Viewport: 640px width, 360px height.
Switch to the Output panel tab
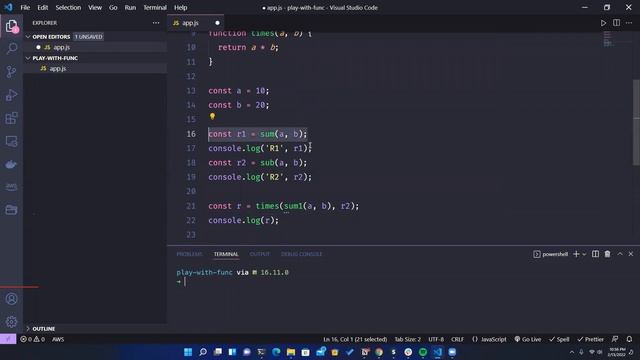[x=260, y=254]
